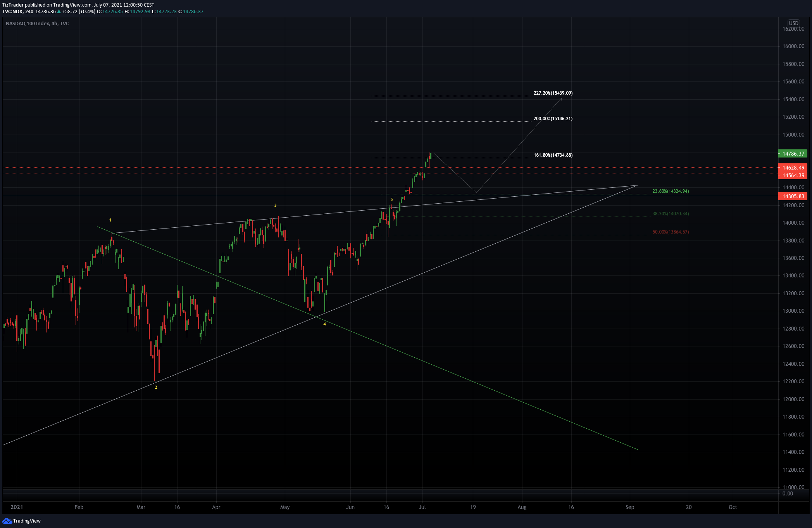The width and height of the screenshot is (812, 528).
Task: Select the 200.00%(15146.21) Fibonacci label
Action: click(x=553, y=119)
